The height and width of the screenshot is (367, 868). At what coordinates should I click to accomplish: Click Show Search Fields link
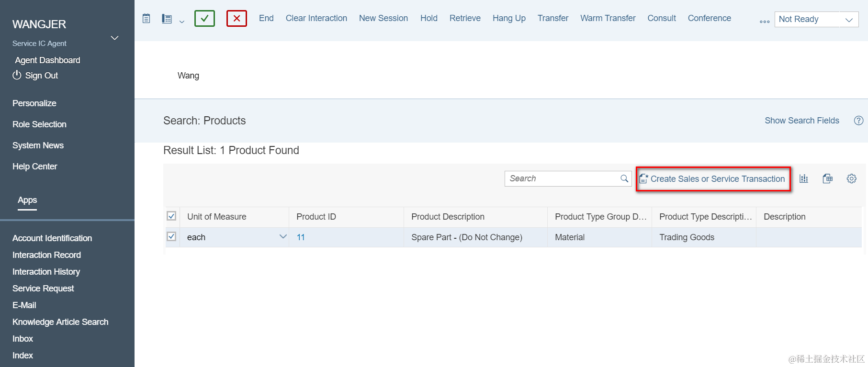coord(802,121)
